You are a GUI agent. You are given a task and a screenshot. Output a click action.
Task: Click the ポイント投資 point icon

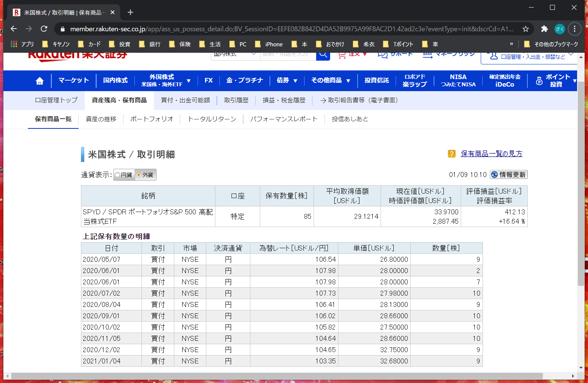[x=539, y=81]
